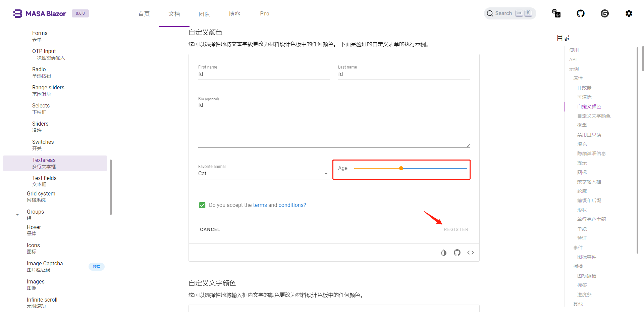The image size is (644, 312).
Task: Select 自定义文字颜色 in the table of contents
Action: (x=593, y=116)
